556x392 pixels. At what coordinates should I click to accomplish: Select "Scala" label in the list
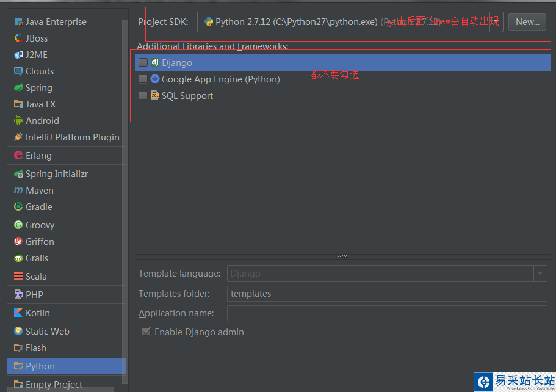36,277
